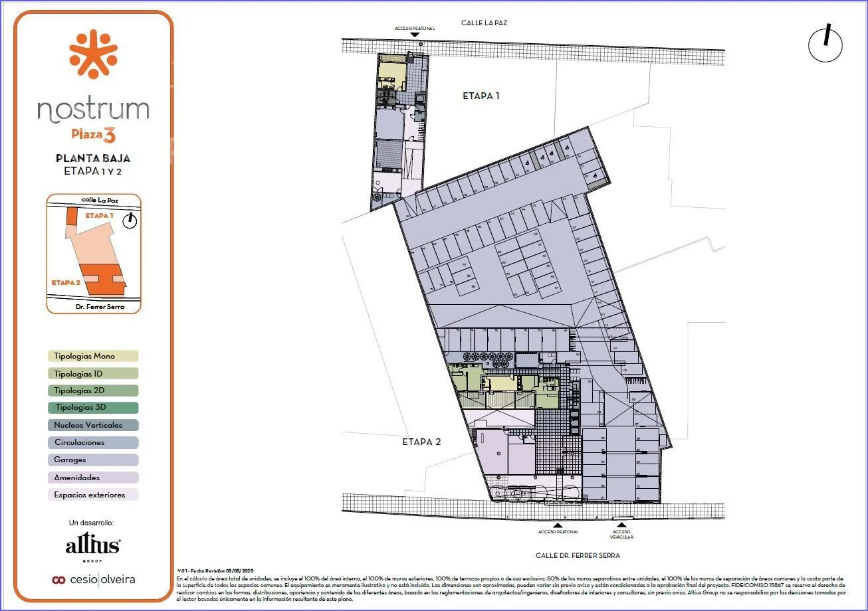Select the Tipologias 1D legend swatch

tap(93, 374)
